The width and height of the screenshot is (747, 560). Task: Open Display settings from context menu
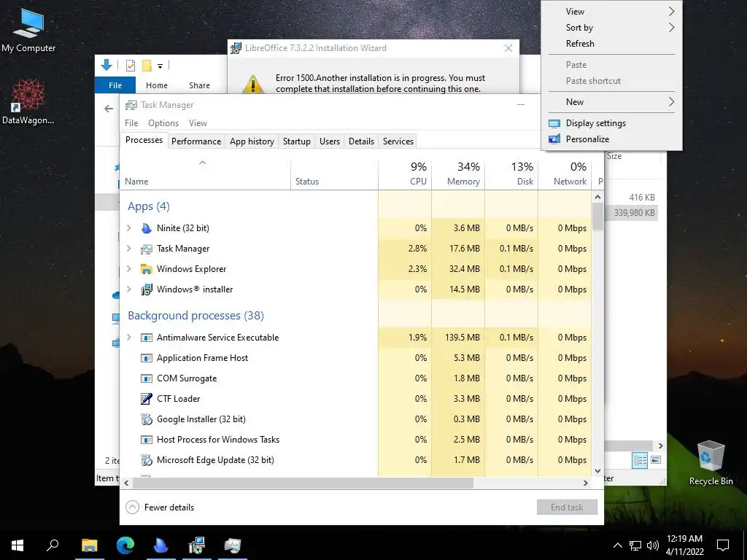[612, 123]
